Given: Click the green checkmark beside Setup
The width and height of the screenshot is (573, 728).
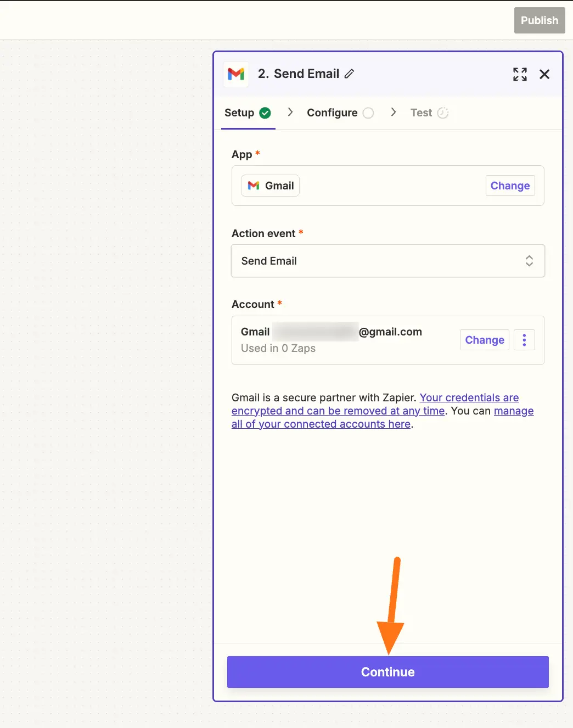Looking at the screenshot, I should (x=265, y=113).
